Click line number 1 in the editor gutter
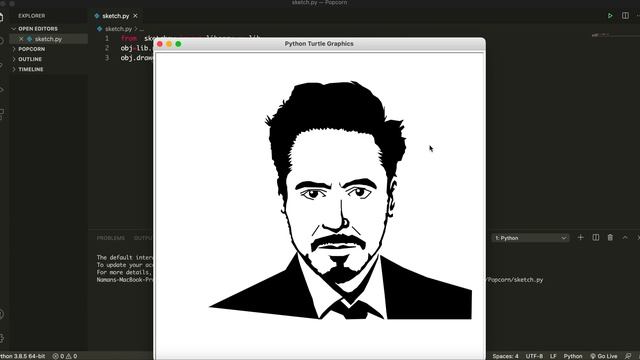 [107, 38]
